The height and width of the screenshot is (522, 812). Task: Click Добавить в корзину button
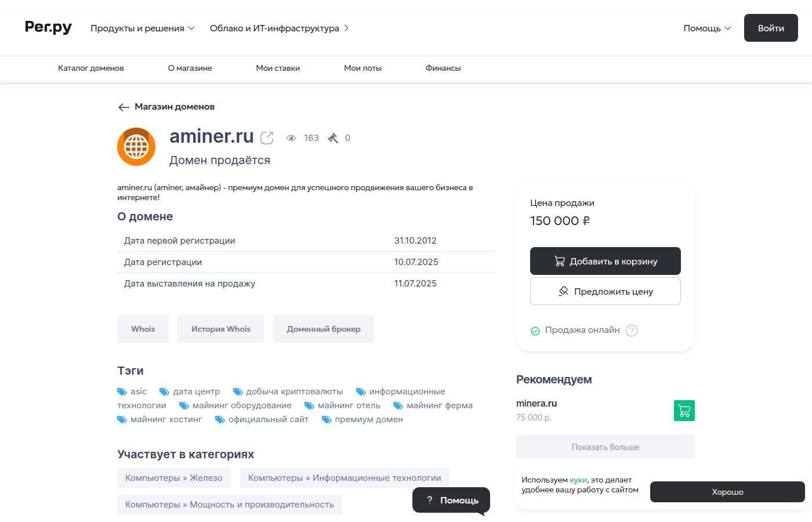[606, 261]
